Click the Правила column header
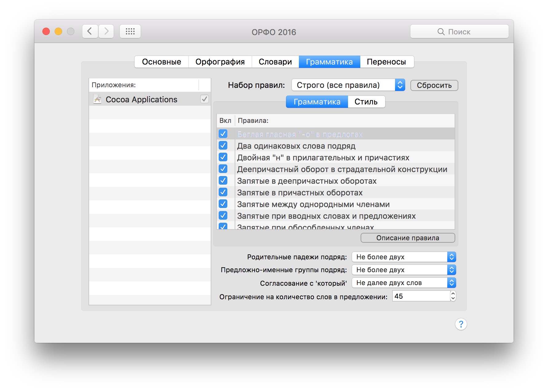 point(345,120)
